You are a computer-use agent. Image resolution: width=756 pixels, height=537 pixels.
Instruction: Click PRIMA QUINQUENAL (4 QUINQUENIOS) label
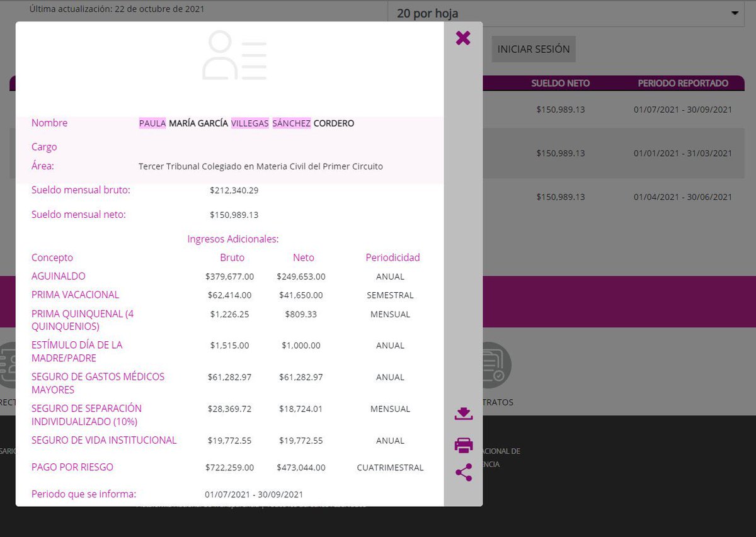point(83,320)
